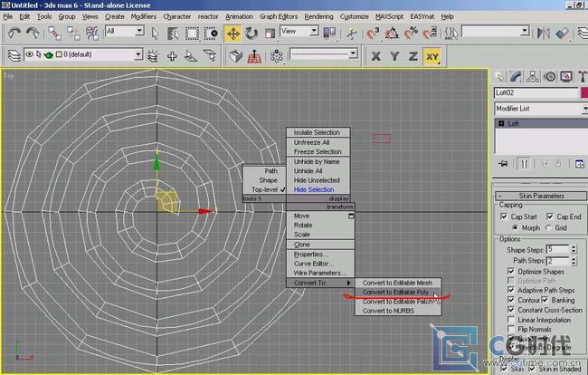Select the Select and Link tool
This screenshot has width=588, height=375.
click(x=55, y=34)
